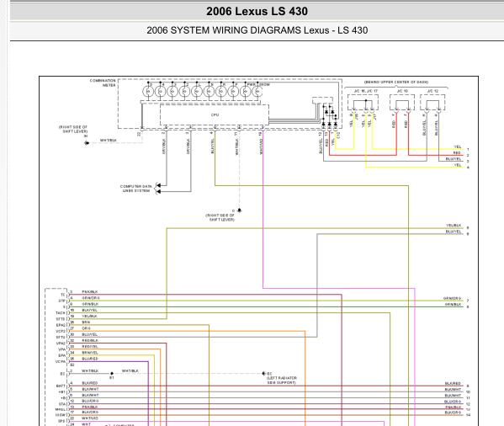This screenshot has height=426, width=504.
Task: Click the "VCPA" terminal label
Action: click(61, 362)
